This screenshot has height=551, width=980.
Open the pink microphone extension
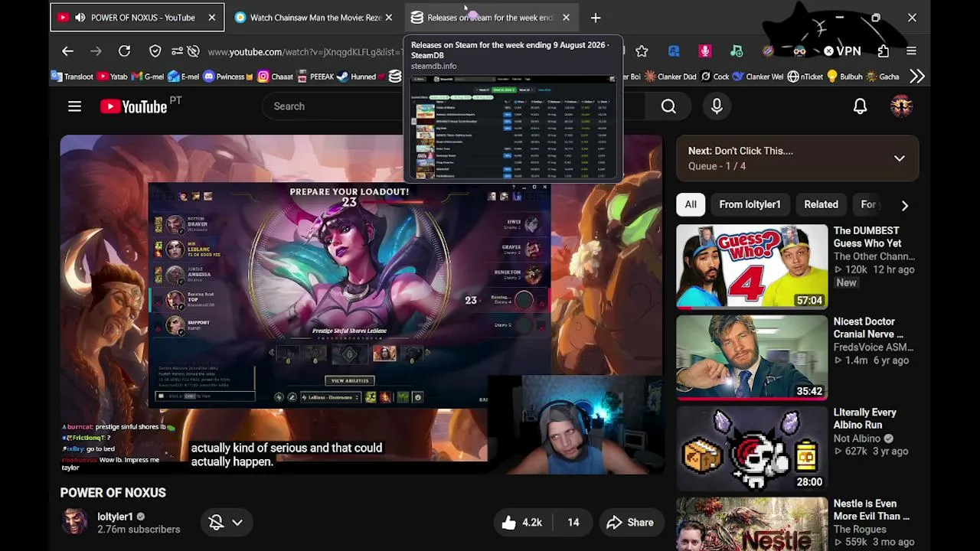[705, 51]
